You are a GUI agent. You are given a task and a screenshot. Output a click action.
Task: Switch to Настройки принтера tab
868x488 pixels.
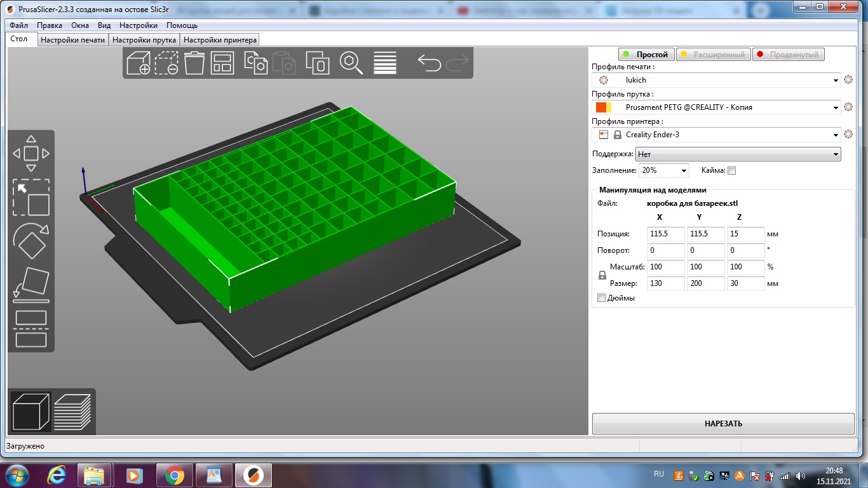point(220,40)
